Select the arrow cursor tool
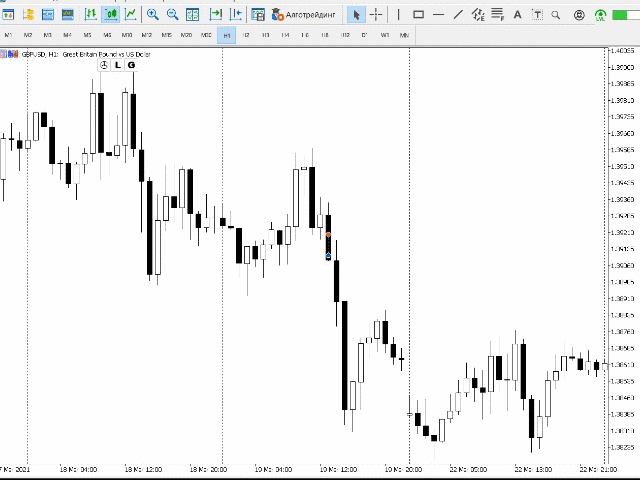The image size is (640, 480). point(356,15)
